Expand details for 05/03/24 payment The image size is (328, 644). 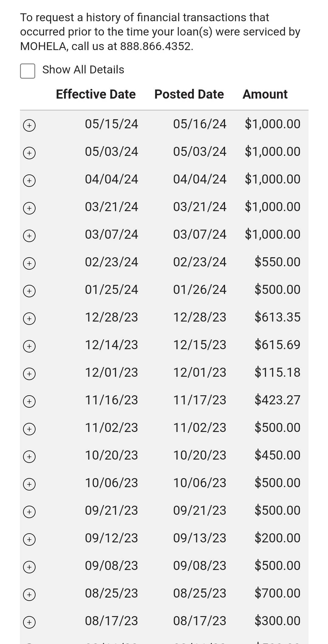[29, 153]
